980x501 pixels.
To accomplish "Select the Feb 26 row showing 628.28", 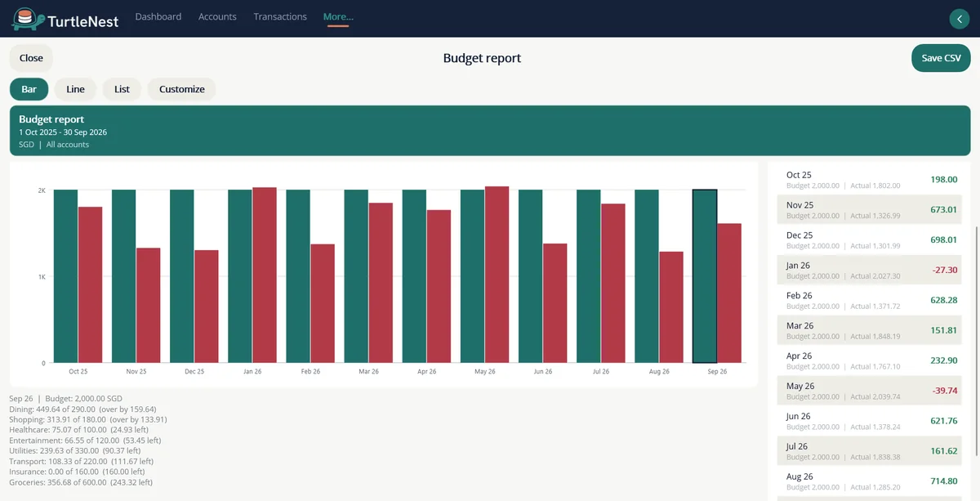I will point(871,300).
